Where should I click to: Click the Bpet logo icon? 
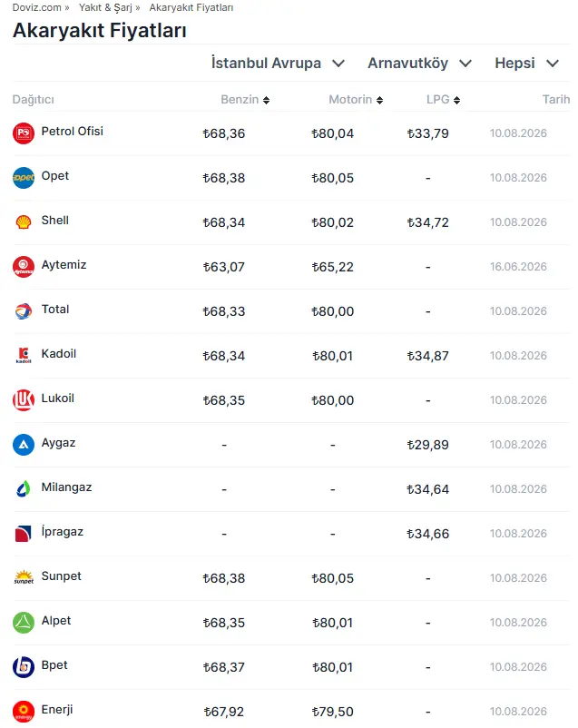click(24, 667)
